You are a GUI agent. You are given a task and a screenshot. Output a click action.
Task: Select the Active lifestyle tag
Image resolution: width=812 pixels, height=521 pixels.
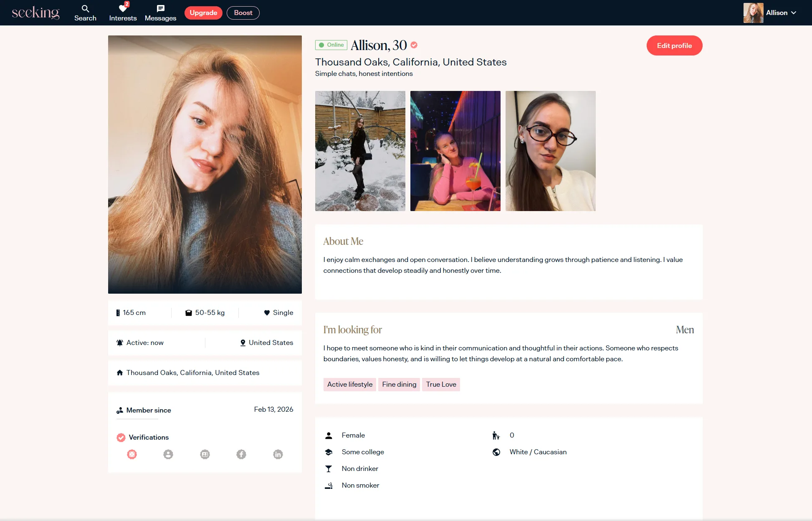coord(350,384)
